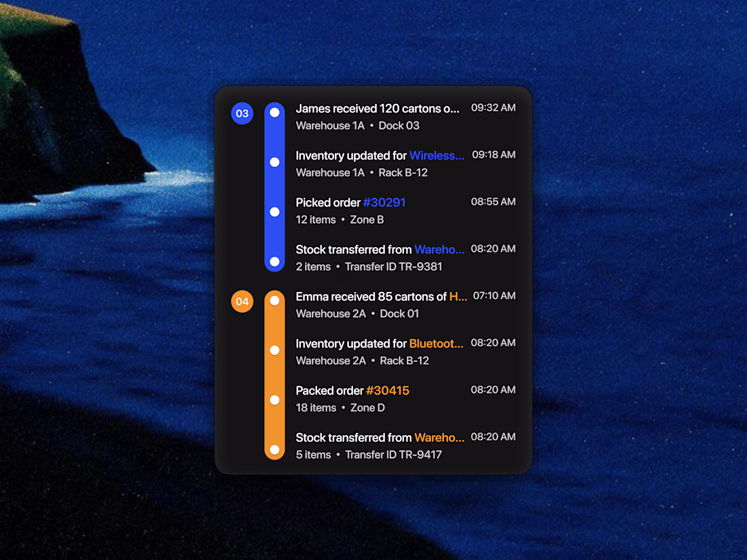Click the 'Packed order' text
This screenshot has height=560, width=747.
(x=329, y=391)
